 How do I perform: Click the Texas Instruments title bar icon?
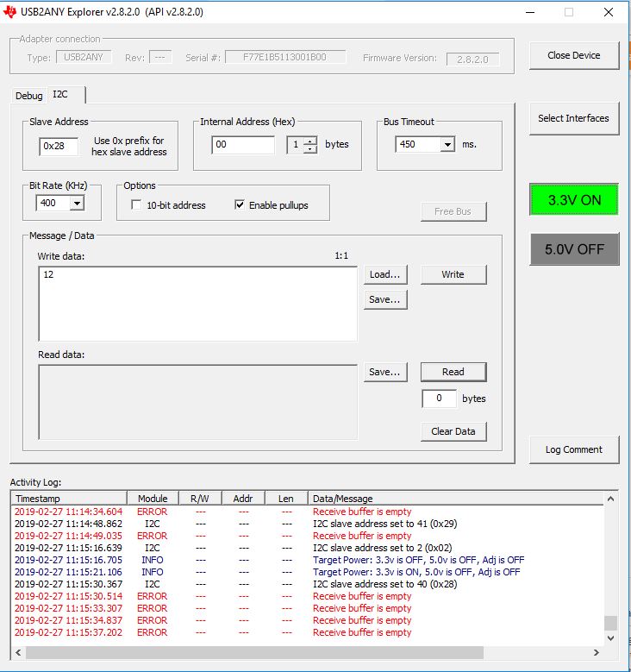(9, 11)
